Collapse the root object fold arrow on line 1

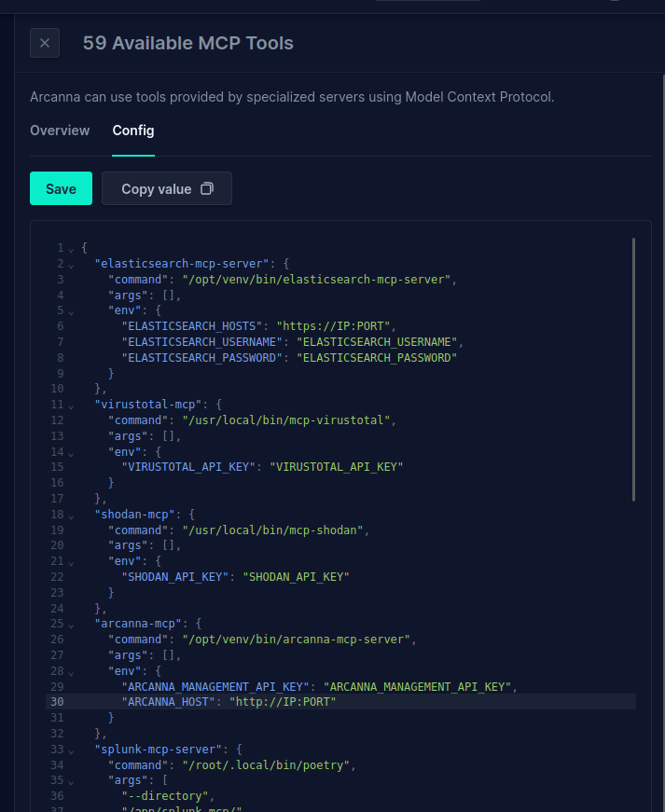point(72,250)
